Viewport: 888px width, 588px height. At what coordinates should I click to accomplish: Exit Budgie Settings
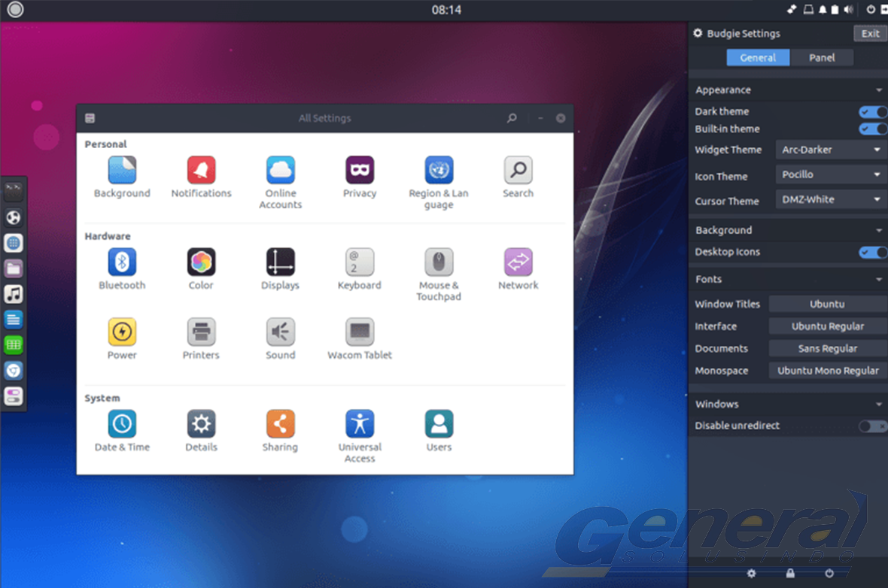[869, 33]
